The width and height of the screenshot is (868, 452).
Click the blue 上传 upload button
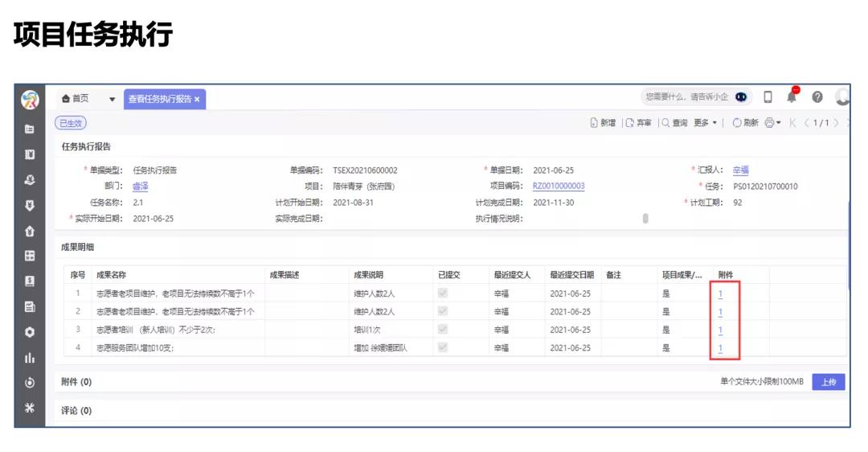tap(828, 382)
